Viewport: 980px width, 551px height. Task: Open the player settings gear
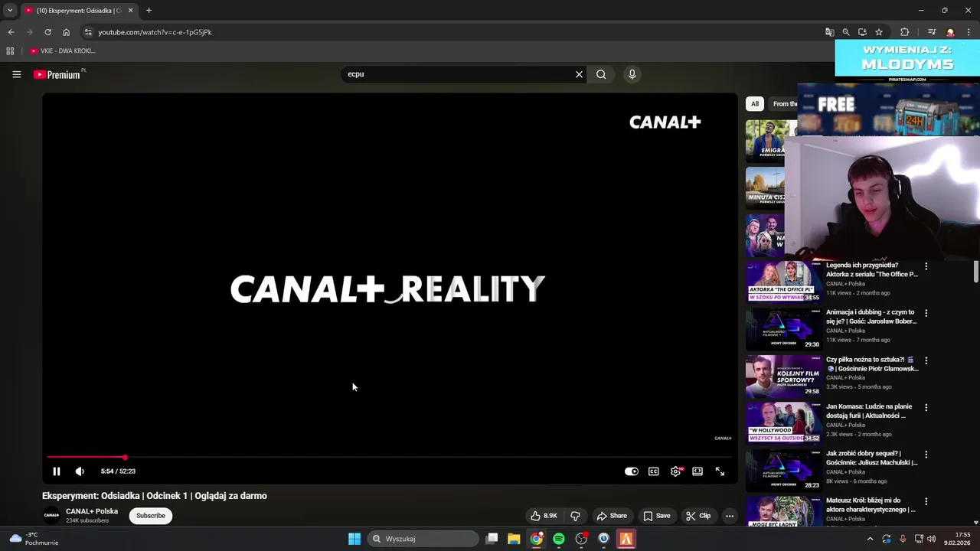675,471
